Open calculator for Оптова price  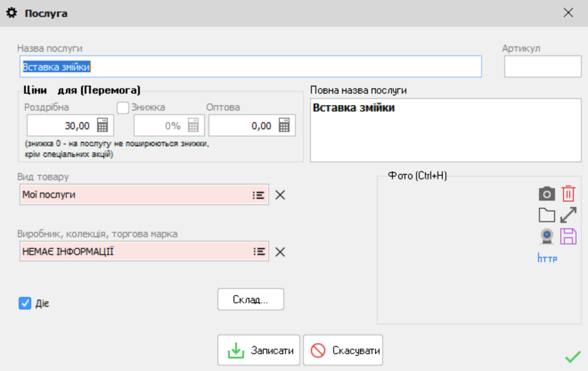click(284, 126)
